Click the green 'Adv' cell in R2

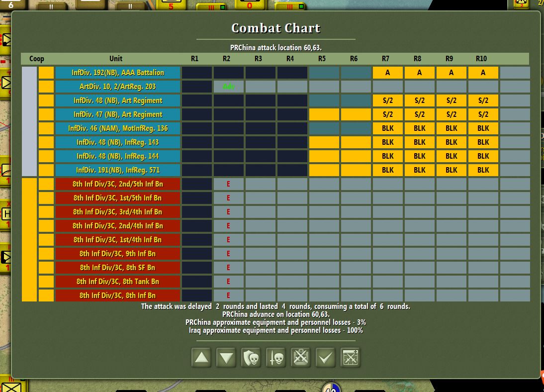229,87
